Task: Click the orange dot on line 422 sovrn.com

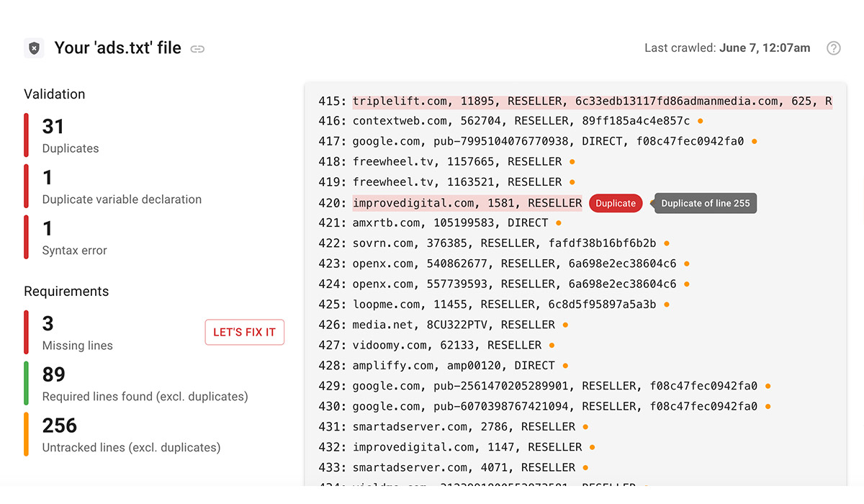Action: pyautogui.click(x=667, y=243)
